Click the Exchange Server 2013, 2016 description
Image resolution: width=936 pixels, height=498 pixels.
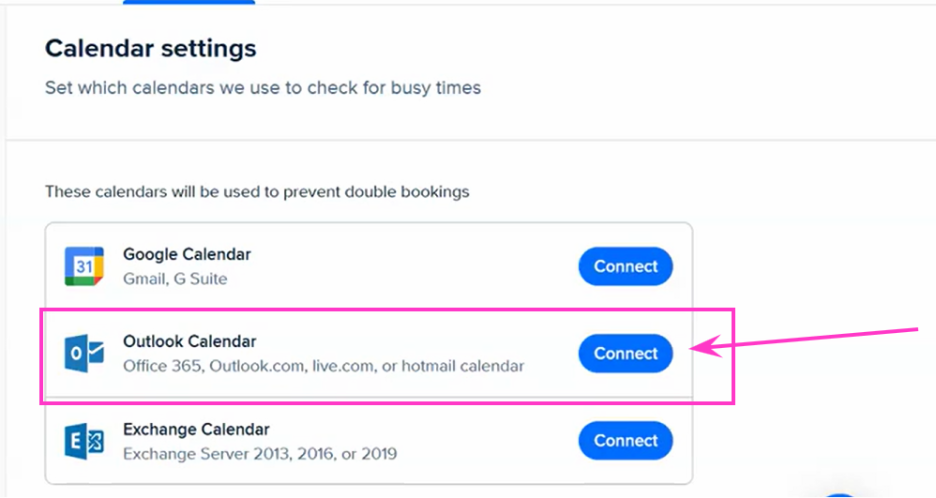point(260,454)
